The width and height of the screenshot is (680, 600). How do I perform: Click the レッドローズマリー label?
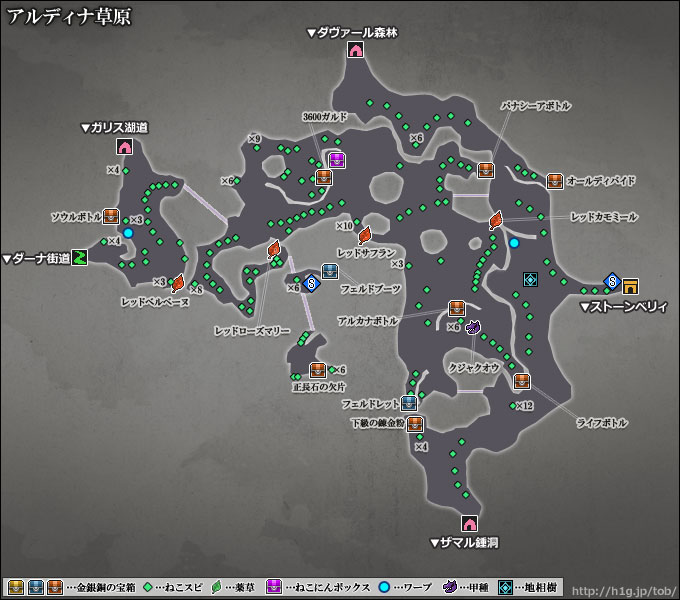point(252,331)
